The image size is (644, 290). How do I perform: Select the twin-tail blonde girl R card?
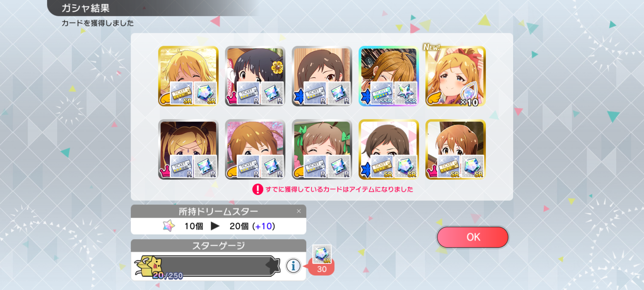tap(188, 149)
